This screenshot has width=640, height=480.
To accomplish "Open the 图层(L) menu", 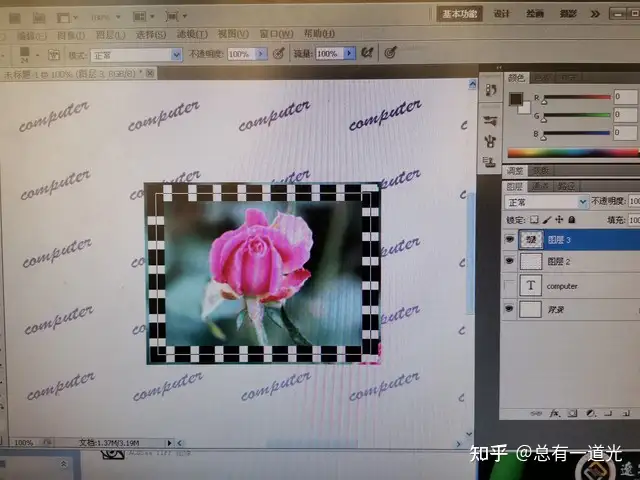I will [x=110, y=35].
